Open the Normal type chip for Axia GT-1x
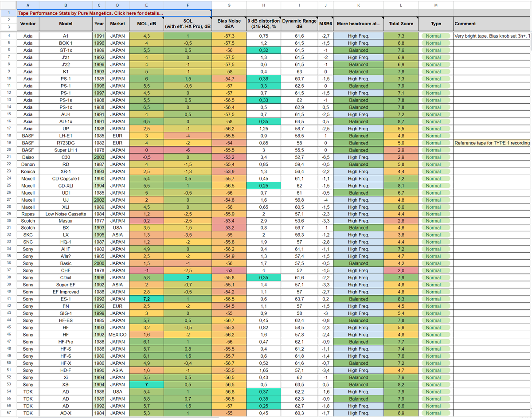Viewport: 532px width, 418px height. 435,50
